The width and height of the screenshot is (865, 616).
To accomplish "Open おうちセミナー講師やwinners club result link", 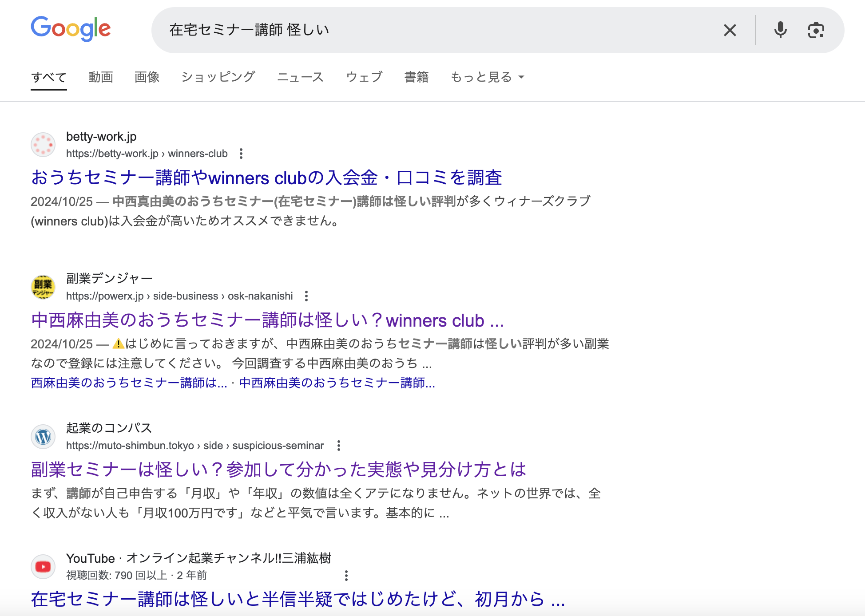I will pos(266,178).
